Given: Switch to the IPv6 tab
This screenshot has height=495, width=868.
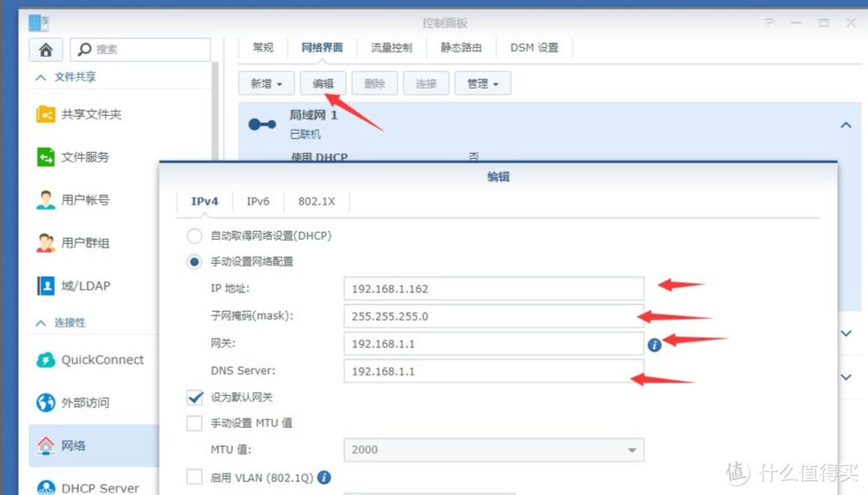Looking at the screenshot, I should coord(258,201).
